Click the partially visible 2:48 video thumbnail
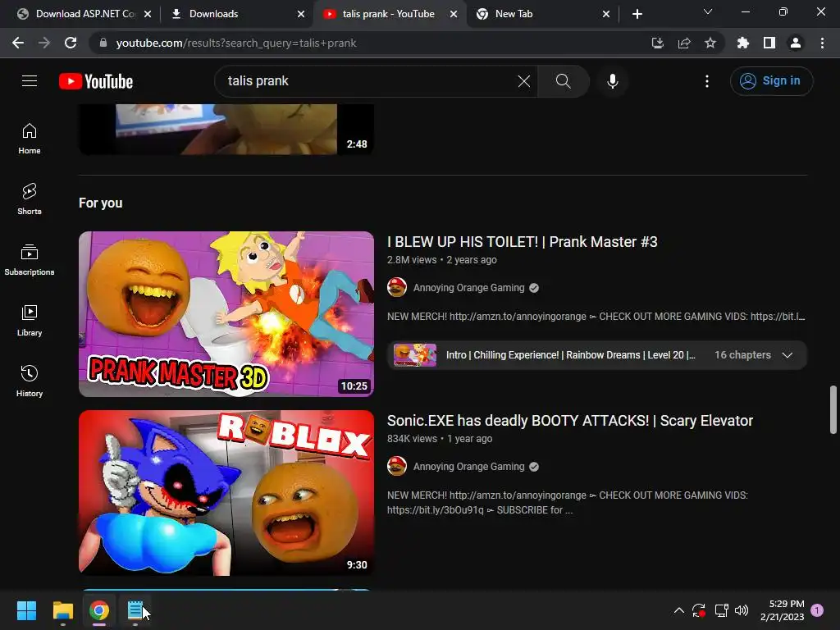Image resolution: width=840 pixels, height=630 pixels. [x=226, y=129]
